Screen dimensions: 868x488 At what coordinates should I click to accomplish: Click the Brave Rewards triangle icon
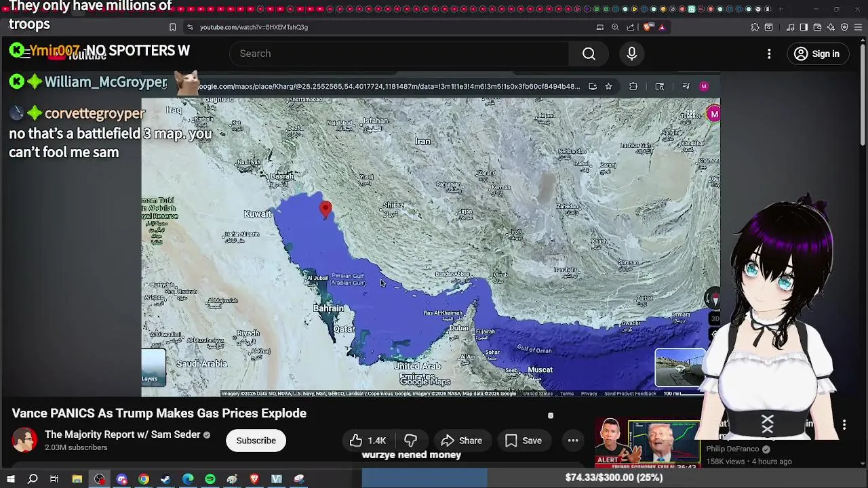point(662,27)
